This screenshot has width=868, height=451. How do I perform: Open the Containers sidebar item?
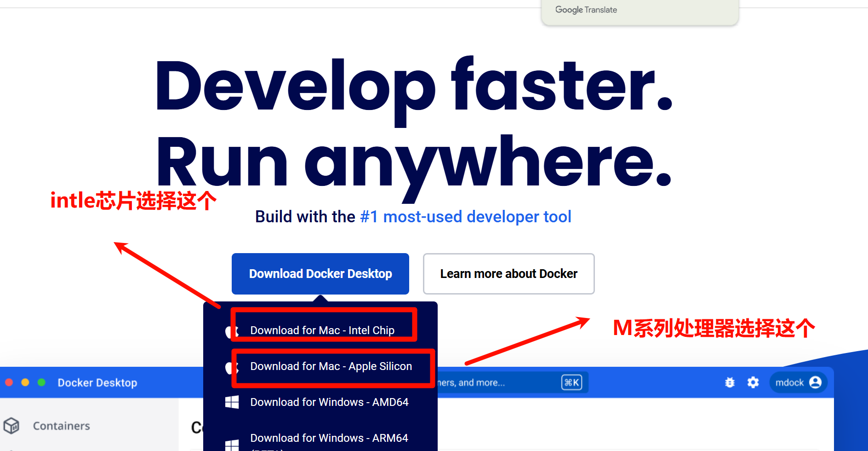[x=62, y=426]
